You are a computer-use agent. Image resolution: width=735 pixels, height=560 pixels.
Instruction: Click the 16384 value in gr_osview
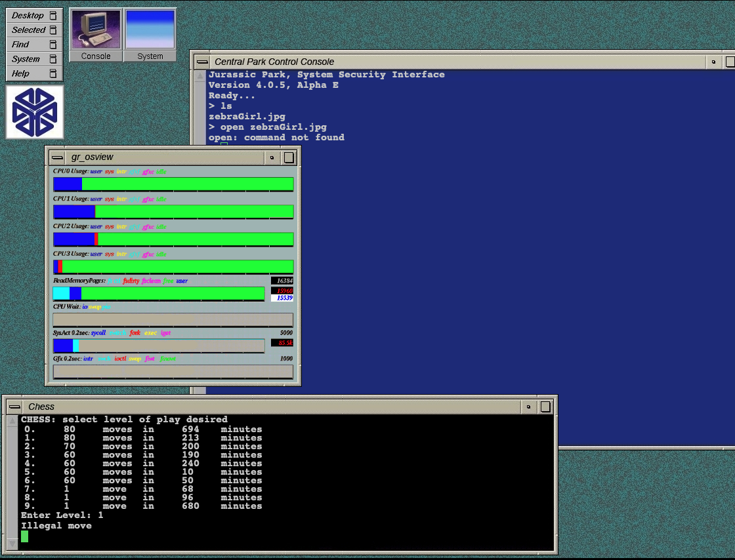click(x=282, y=281)
